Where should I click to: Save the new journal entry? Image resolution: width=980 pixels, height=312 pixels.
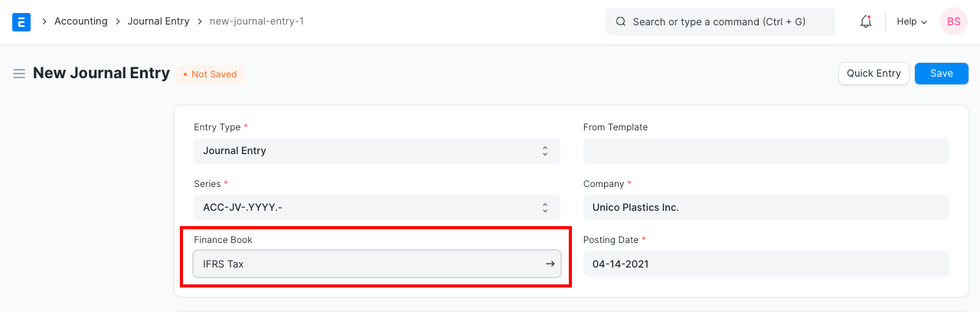(x=941, y=74)
